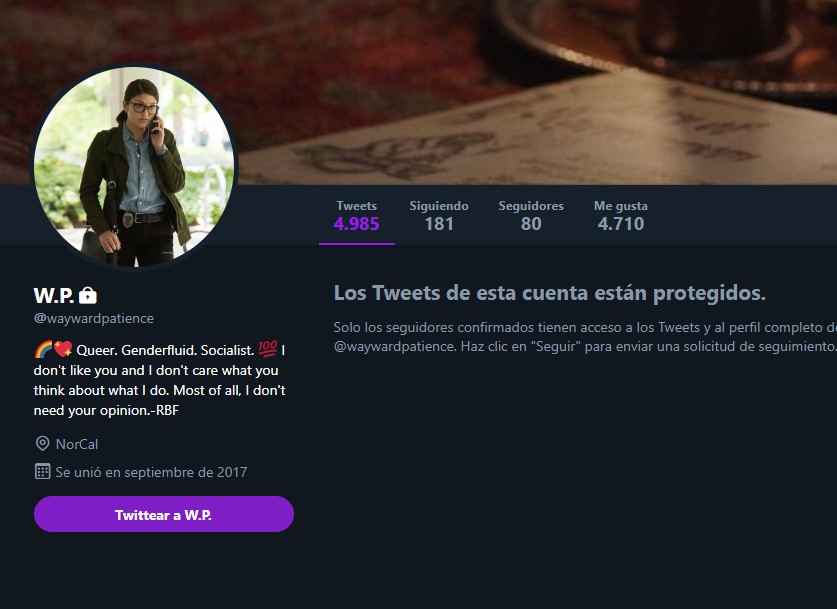Open the Tweets tab showing 4.985

[357, 216]
